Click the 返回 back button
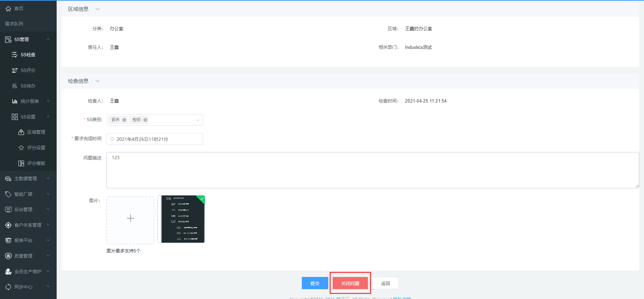 pyautogui.click(x=385, y=283)
